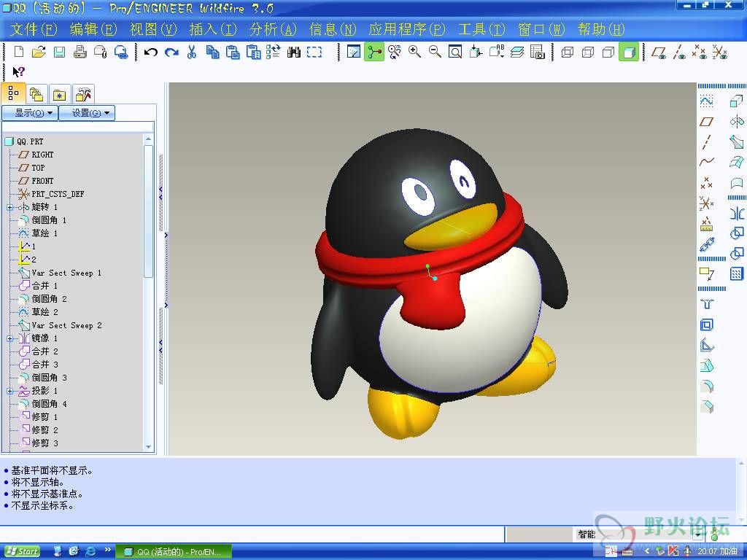The height and width of the screenshot is (560, 747).
Task: Open the 视图(V) menu
Action: pyautogui.click(x=153, y=29)
